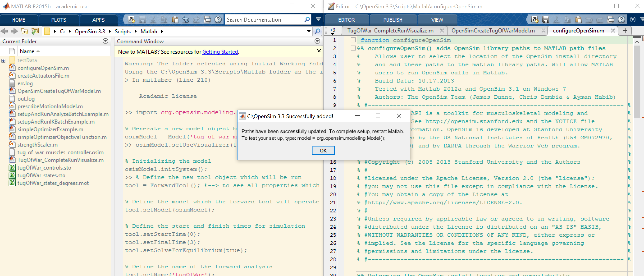Open Help icon in Editor toolbar
This screenshot has height=276, width=644.
click(x=621, y=20)
